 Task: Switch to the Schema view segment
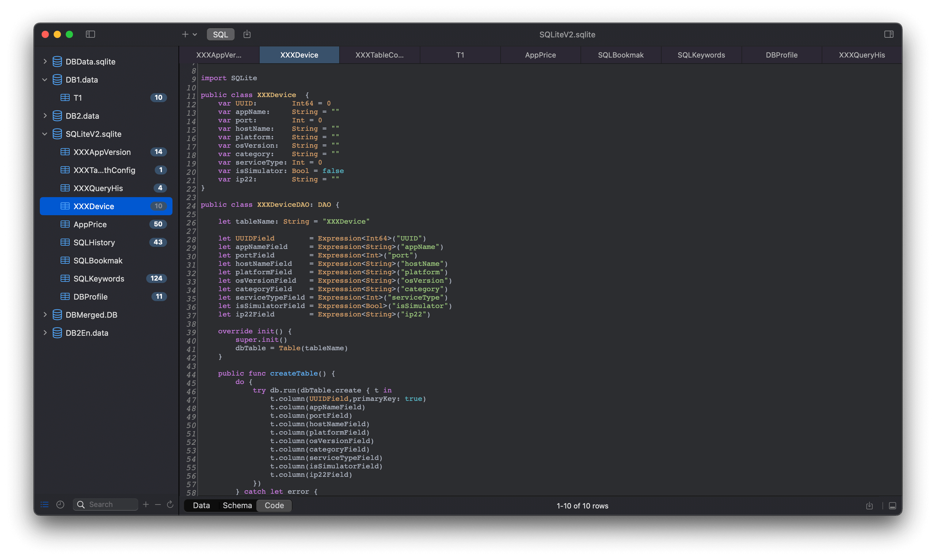point(237,505)
